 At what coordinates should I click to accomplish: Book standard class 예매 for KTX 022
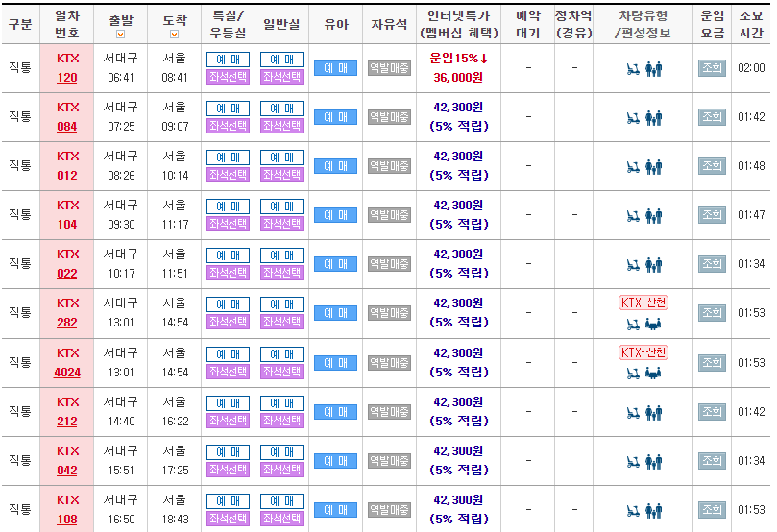281,255
